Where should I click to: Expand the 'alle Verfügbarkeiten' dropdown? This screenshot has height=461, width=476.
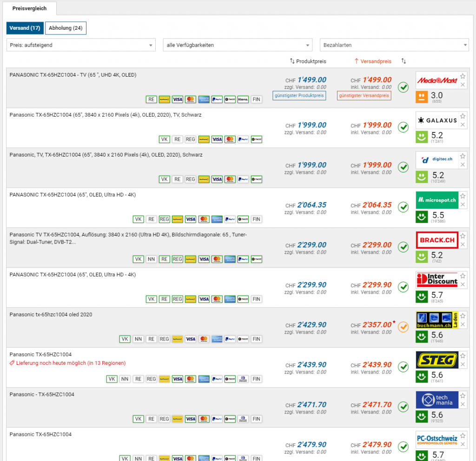pos(238,45)
